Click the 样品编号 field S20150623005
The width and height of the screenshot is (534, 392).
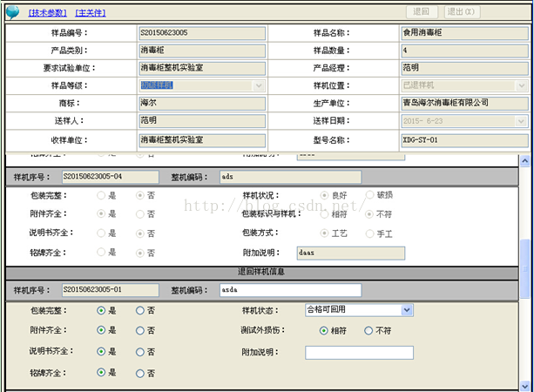point(202,33)
